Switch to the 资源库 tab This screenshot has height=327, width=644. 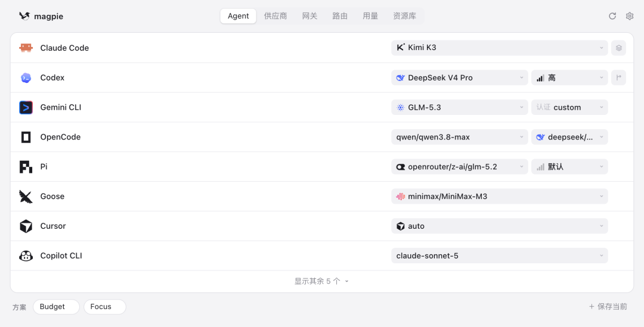click(x=404, y=16)
